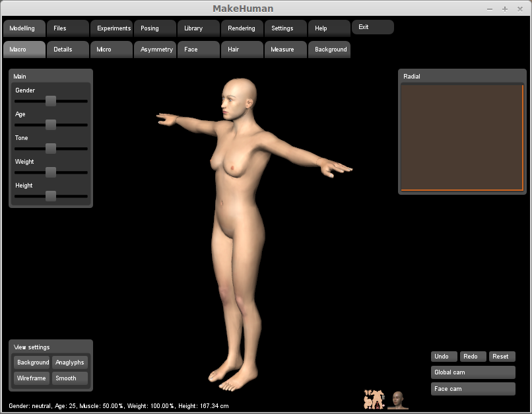Click the Height slider handle
Viewport: 532px width, 414px height.
point(51,196)
